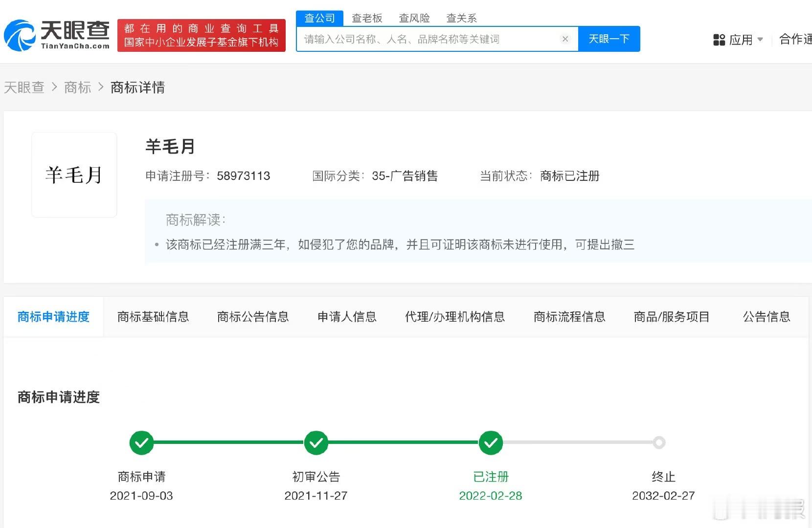Image resolution: width=812 pixels, height=528 pixels.
Task: Click the 商标解读 description text
Action: coord(400,244)
